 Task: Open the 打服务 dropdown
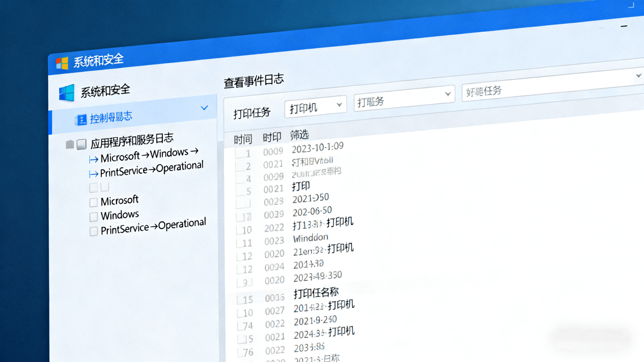pyautogui.click(x=404, y=98)
